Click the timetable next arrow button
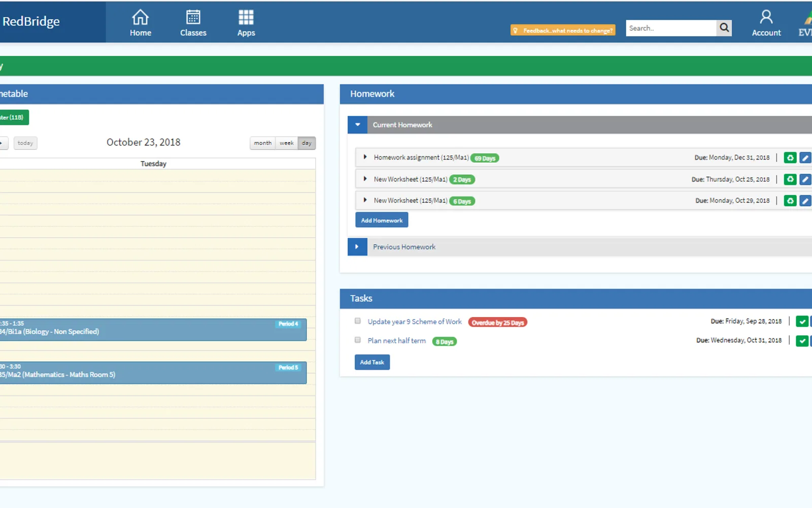Image resolution: width=812 pixels, height=508 pixels. [x=3, y=143]
